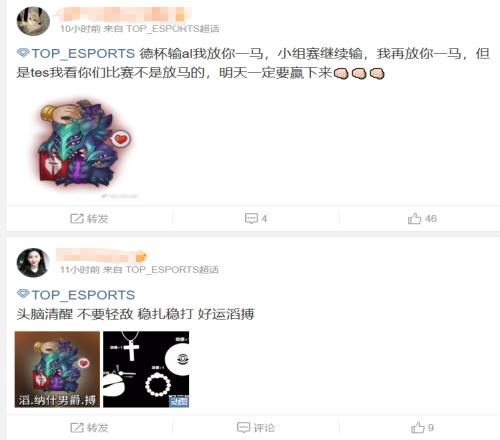
Task: Click the second poster's blurred username
Action: (x=100, y=256)
